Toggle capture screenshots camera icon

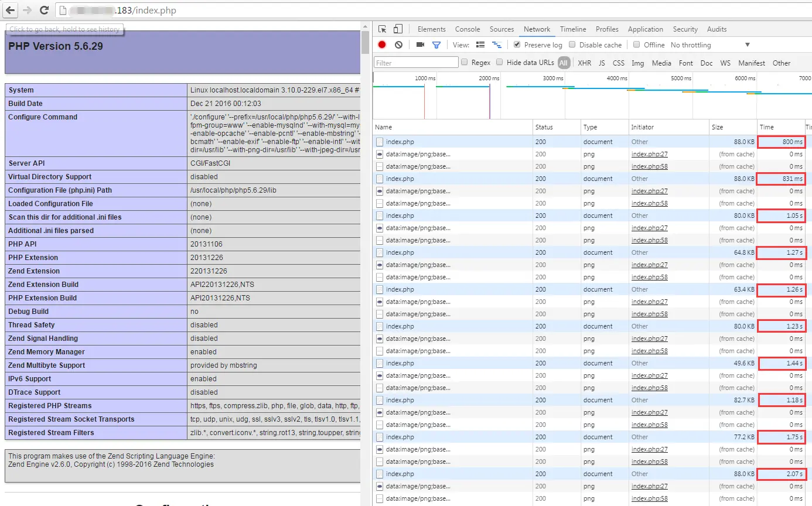pyautogui.click(x=420, y=45)
